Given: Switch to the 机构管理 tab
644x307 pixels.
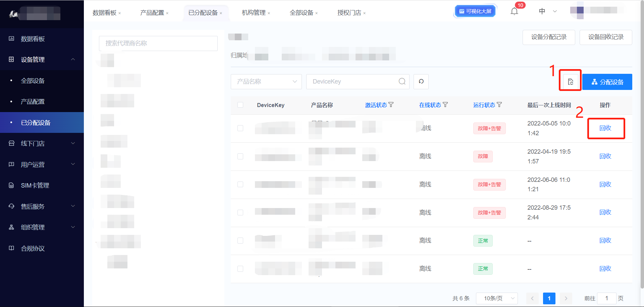Looking at the screenshot, I should click(254, 13).
